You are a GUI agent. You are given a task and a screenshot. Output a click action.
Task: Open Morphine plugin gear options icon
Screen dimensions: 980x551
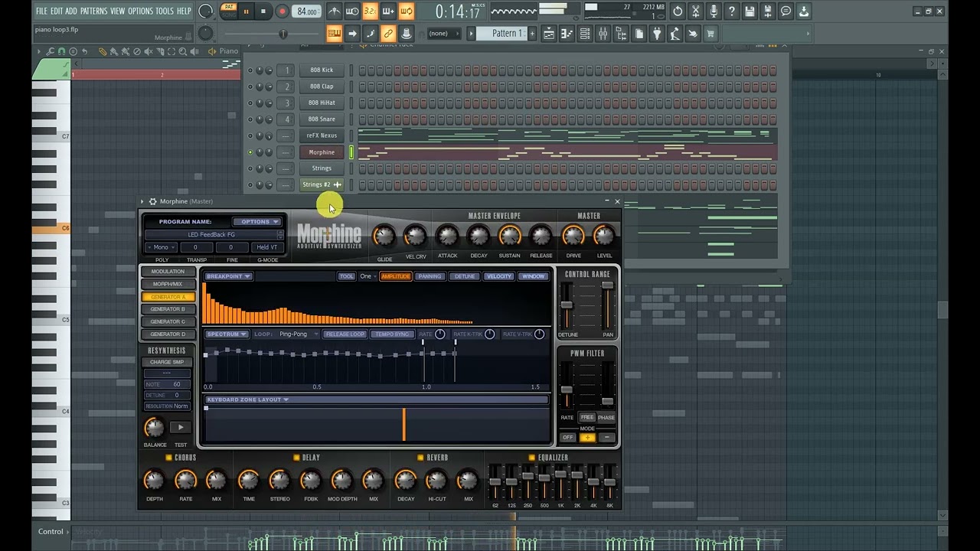pyautogui.click(x=152, y=201)
